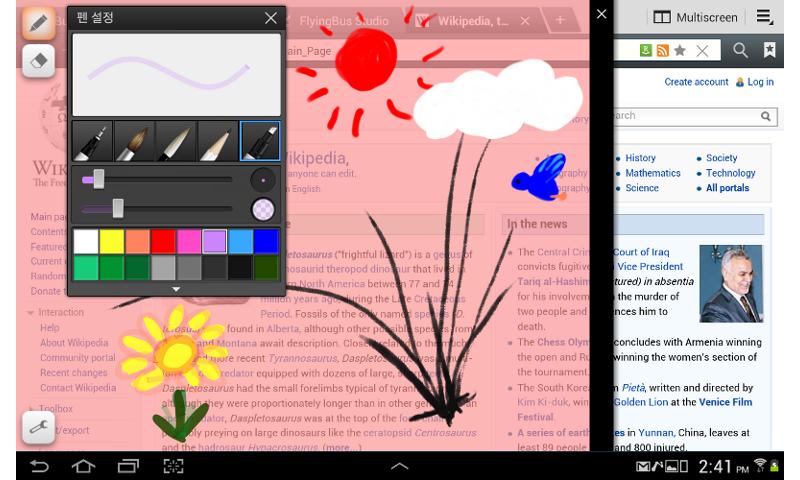
Task: Open the browser hamburger menu
Action: coord(764,17)
